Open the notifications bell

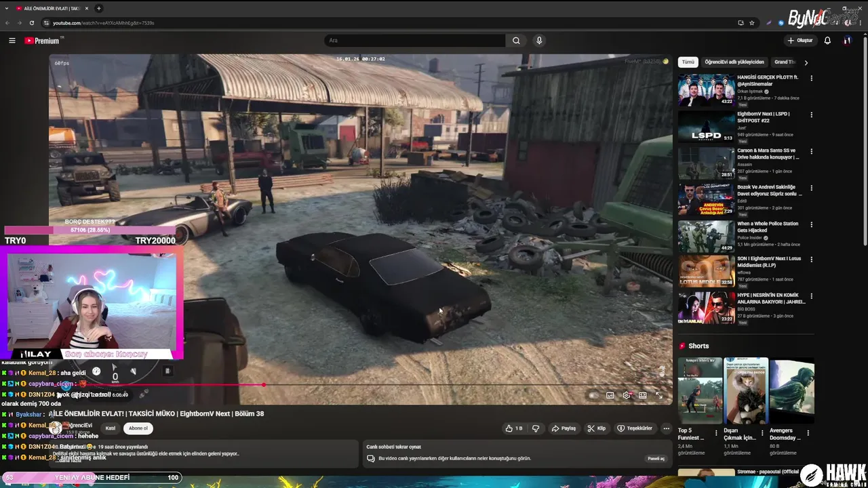coord(827,41)
